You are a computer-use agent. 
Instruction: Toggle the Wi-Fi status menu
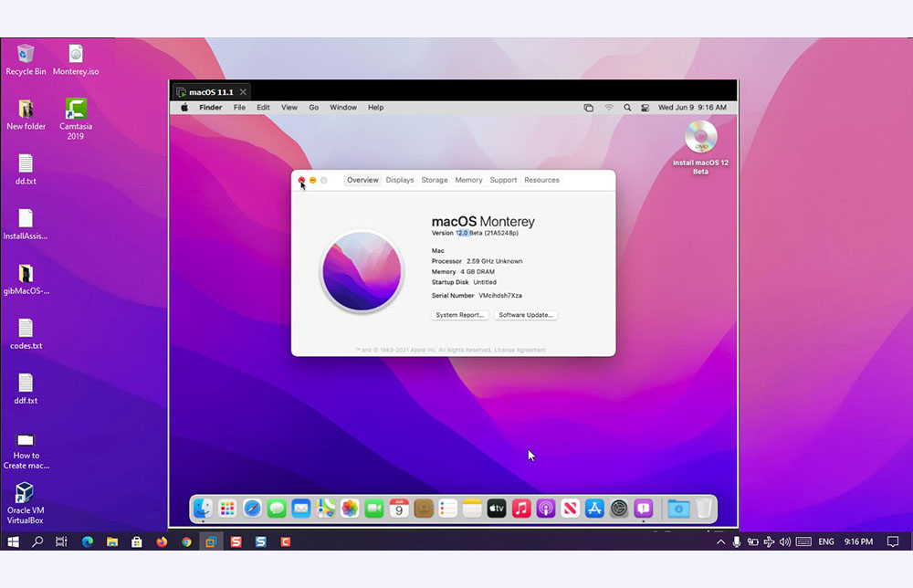[x=609, y=107]
